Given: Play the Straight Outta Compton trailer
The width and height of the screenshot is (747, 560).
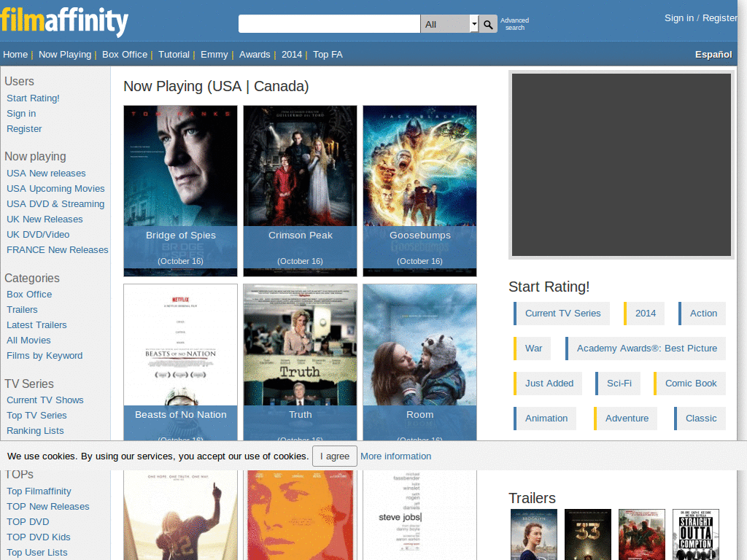Looking at the screenshot, I should point(695,534).
